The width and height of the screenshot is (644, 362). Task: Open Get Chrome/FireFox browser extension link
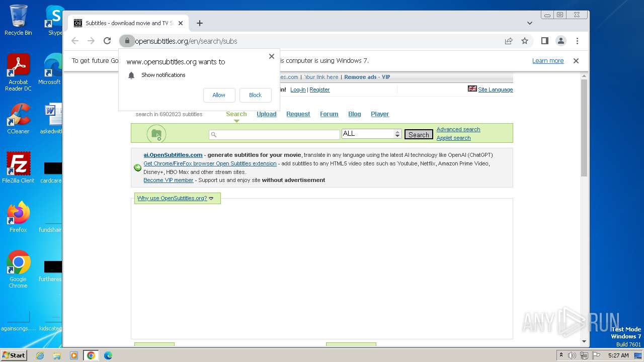[210, 163]
